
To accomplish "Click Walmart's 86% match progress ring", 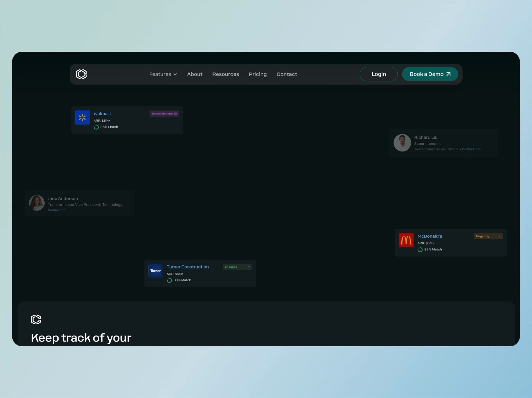I will (x=96, y=127).
